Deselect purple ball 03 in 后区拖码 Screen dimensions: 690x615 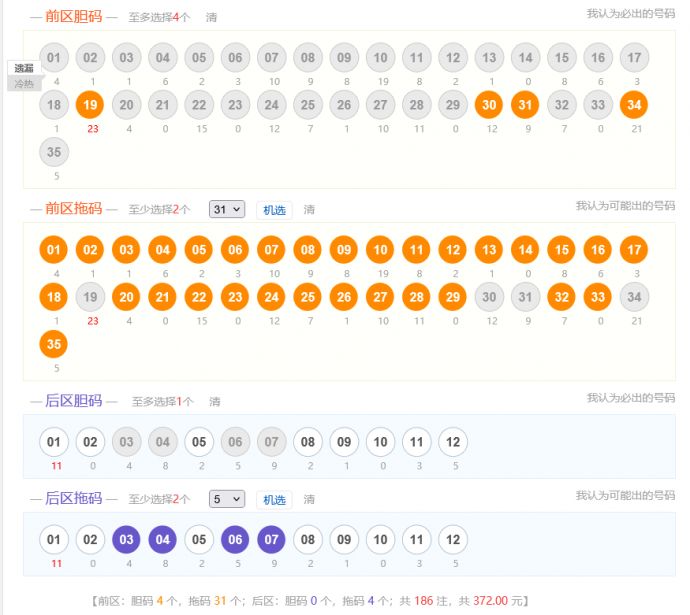click(126, 540)
